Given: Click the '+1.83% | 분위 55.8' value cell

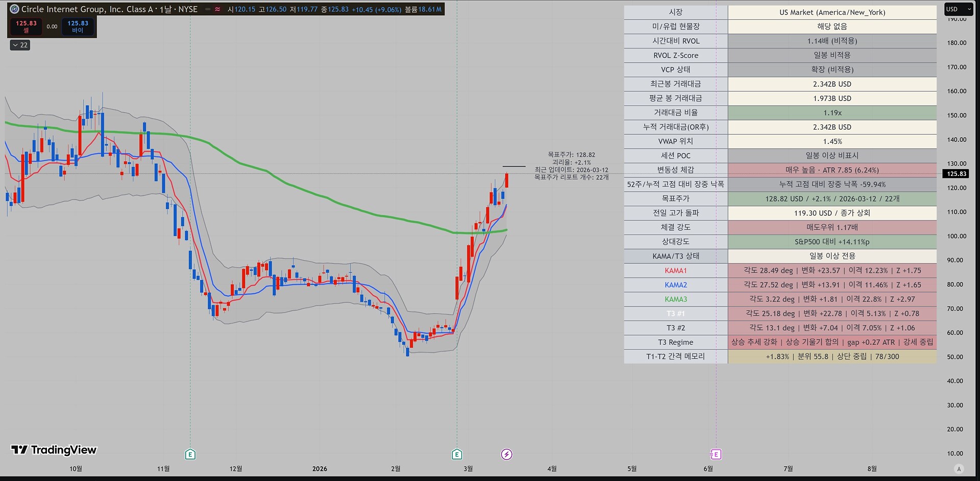Looking at the screenshot, I should (832, 357).
